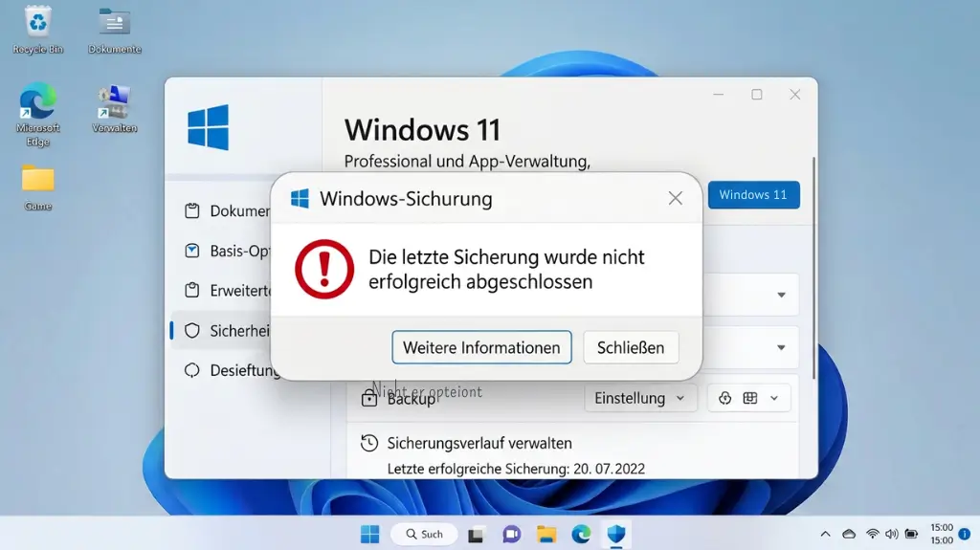The width and height of the screenshot is (980, 550).
Task: Click the red warning exclamation icon
Action: pyautogui.click(x=324, y=270)
